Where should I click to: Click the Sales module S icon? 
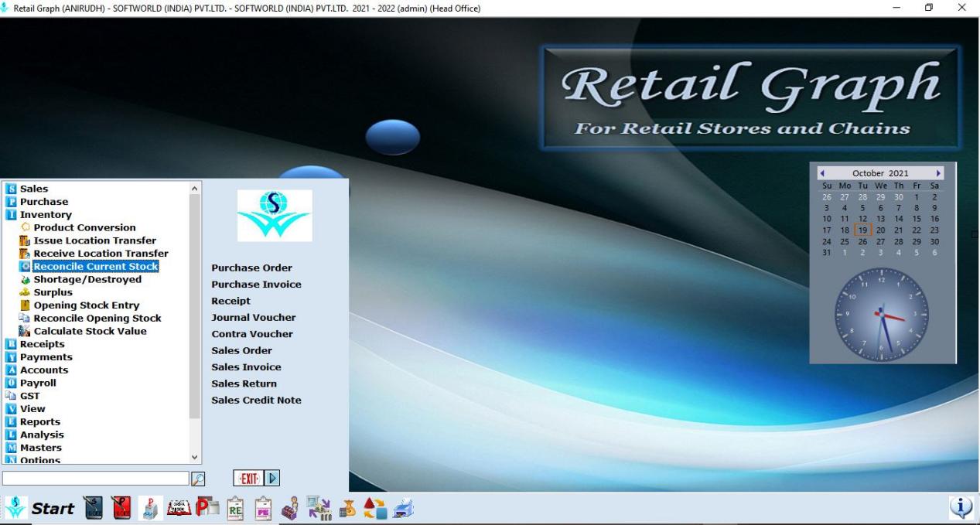point(12,189)
